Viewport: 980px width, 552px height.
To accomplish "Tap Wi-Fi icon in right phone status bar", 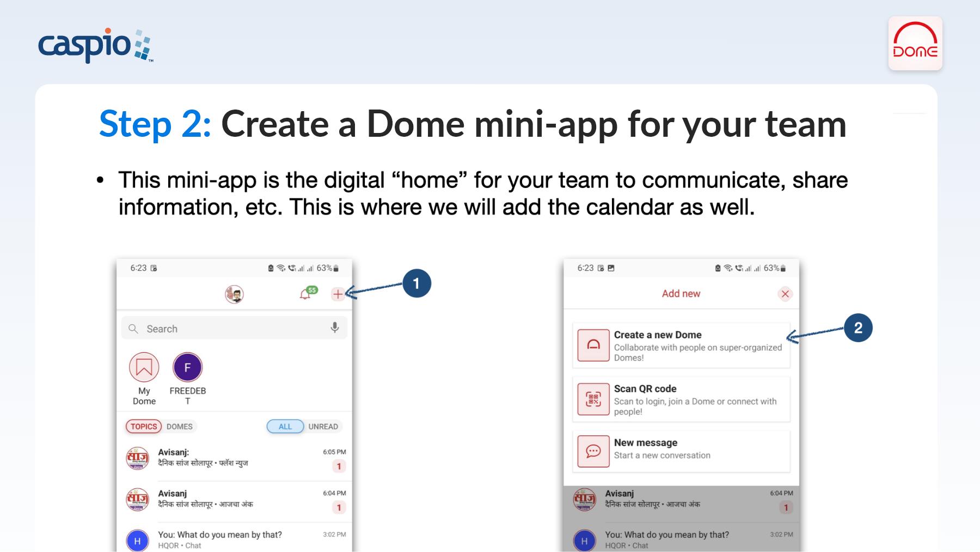I will tap(728, 268).
